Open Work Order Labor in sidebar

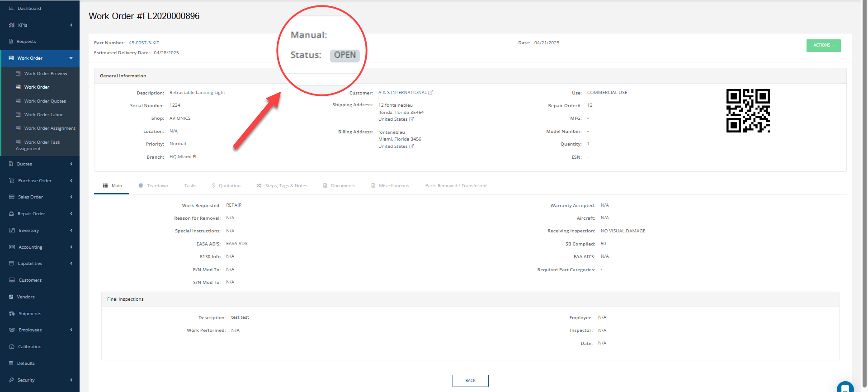pos(43,115)
